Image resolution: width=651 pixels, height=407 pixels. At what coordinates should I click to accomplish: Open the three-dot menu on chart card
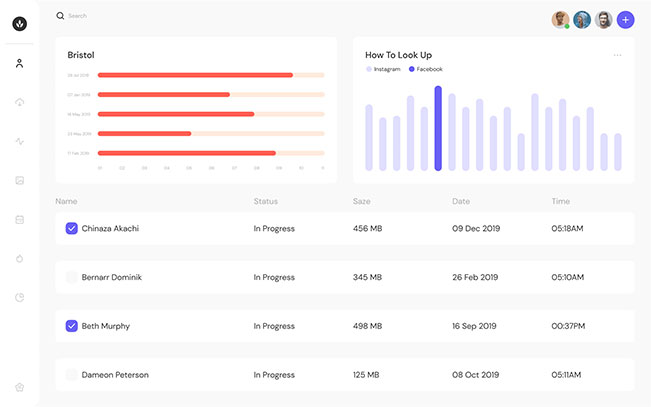pos(617,55)
